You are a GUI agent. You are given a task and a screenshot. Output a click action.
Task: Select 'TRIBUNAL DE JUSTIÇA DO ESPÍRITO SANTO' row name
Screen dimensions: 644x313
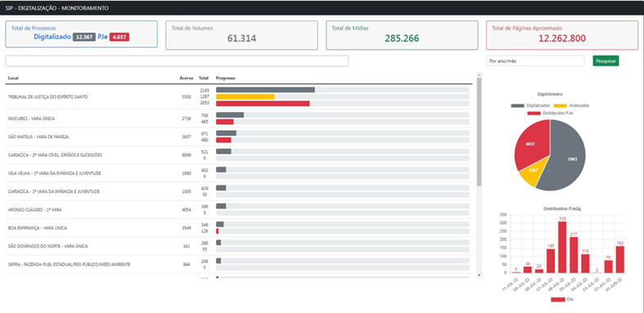[x=47, y=97]
